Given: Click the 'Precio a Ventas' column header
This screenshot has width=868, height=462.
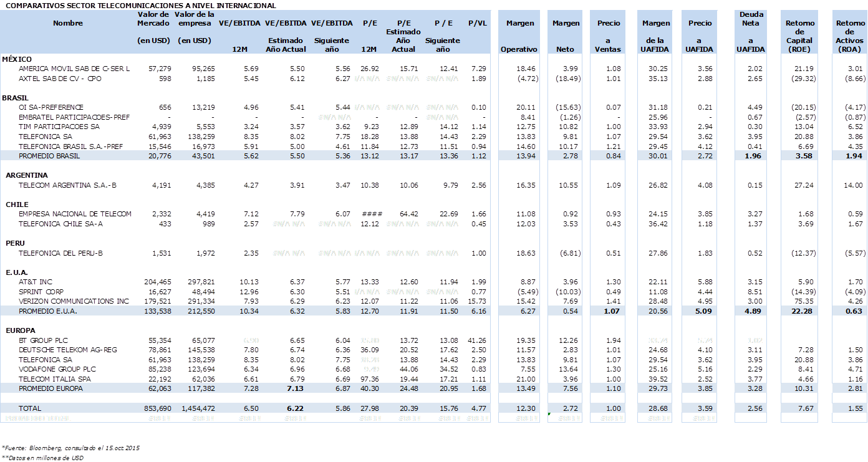Looking at the screenshot, I should tap(608, 36).
